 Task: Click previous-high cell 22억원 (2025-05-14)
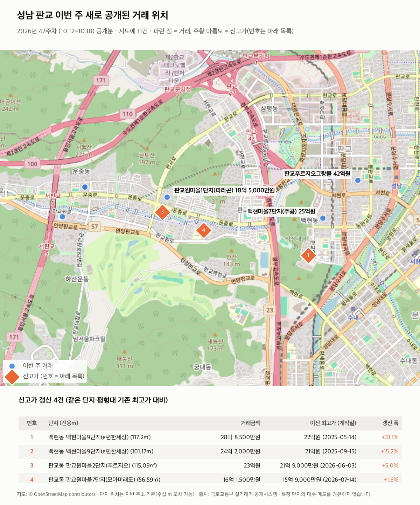330,437
